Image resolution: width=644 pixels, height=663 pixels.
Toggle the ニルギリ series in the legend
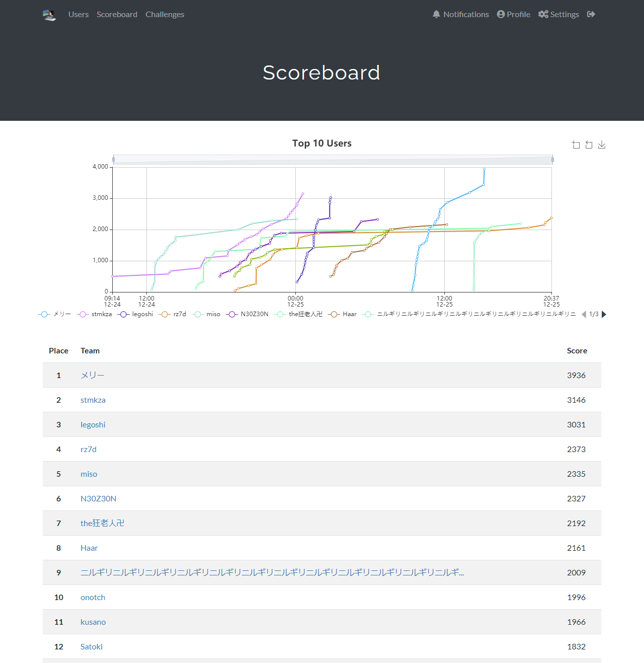tap(469, 314)
